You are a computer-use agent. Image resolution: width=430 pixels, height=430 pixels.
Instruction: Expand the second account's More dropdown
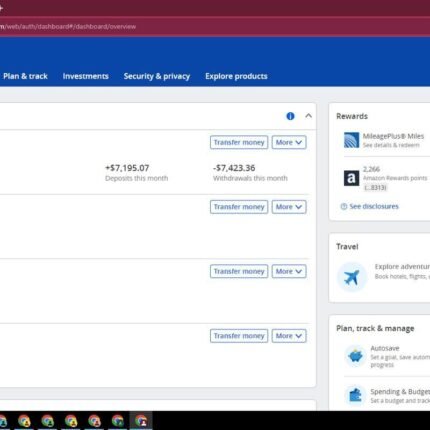point(289,207)
